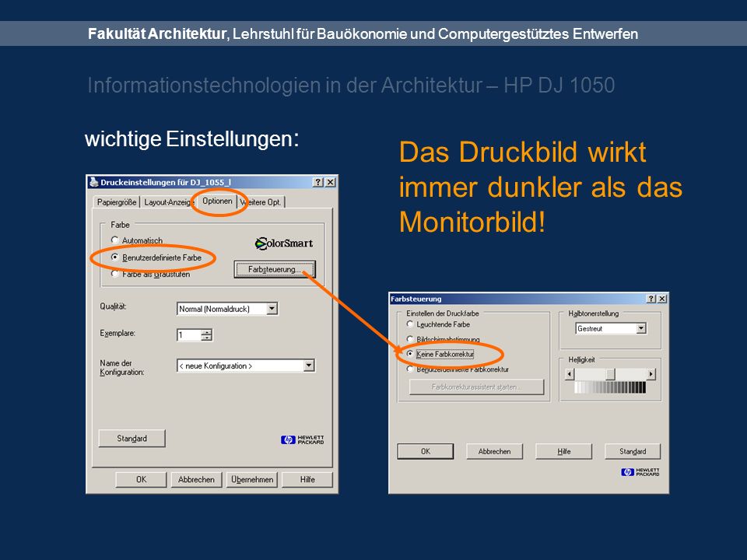Select Benutzerdefinierte Farbkorrektur radio button
747x560 pixels.
(410, 369)
